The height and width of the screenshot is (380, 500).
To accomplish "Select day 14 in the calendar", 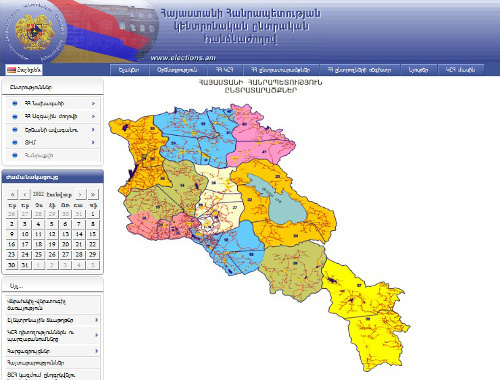I will pyautogui.click(x=79, y=234).
